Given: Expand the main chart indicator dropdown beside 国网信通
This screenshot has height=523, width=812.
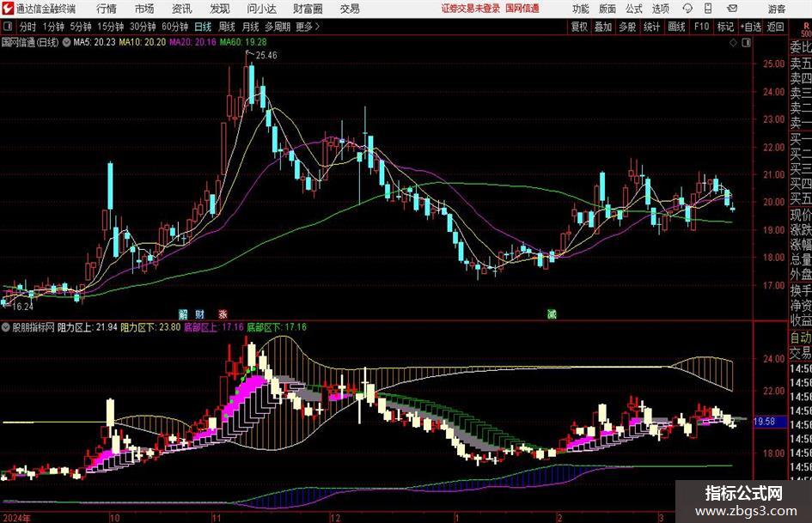Looking at the screenshot, I should click(x=66, y=42).
